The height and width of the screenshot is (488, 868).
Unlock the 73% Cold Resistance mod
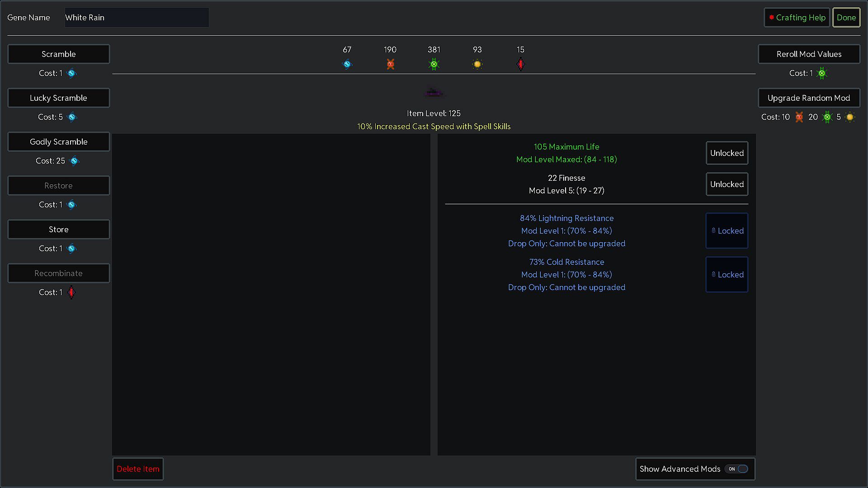tap(726, 275)
